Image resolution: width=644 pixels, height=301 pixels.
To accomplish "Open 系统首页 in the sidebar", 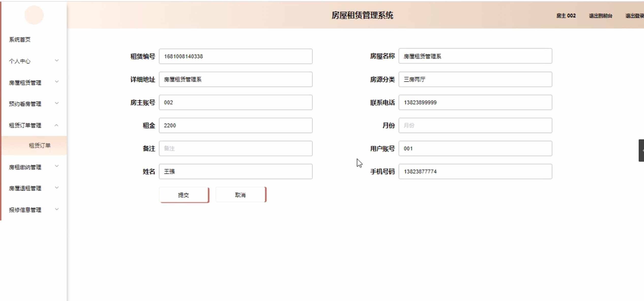I will (20, 40).
